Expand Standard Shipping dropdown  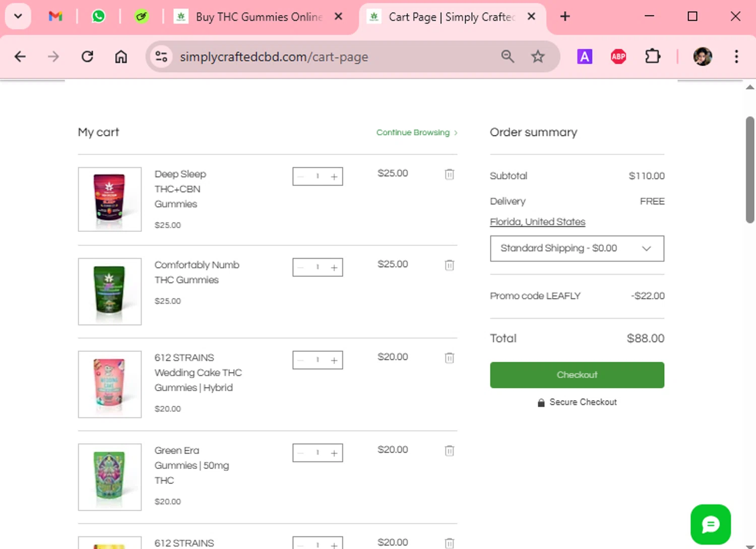point(577,249)
